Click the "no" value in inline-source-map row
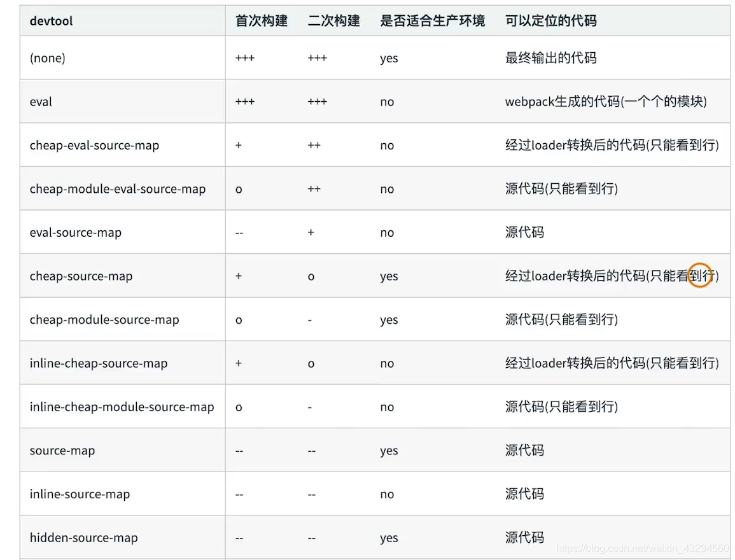The image size is (735, 560). tap(387, 494)
